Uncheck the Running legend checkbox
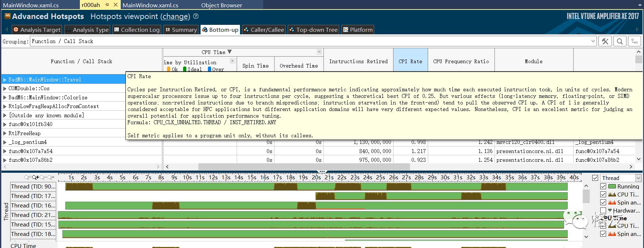This screenshot has width=644, height=248. click(603, 186)
